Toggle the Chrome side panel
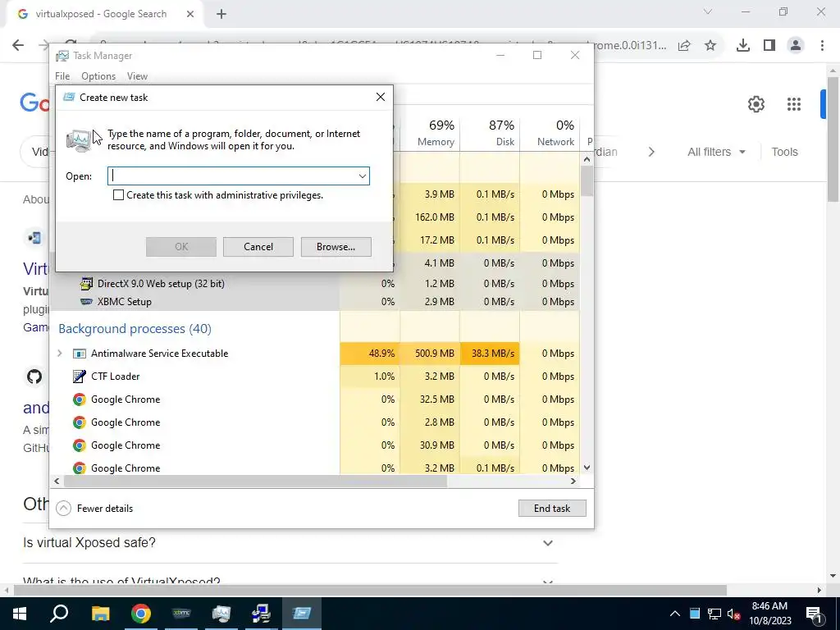 pyautogui.click(x=769, y=46)
